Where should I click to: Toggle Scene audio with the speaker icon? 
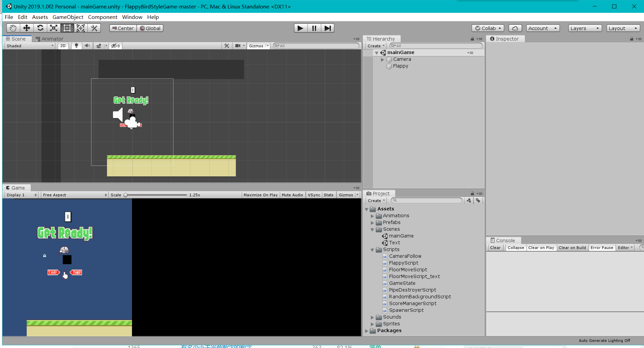(x=87, y=46)
